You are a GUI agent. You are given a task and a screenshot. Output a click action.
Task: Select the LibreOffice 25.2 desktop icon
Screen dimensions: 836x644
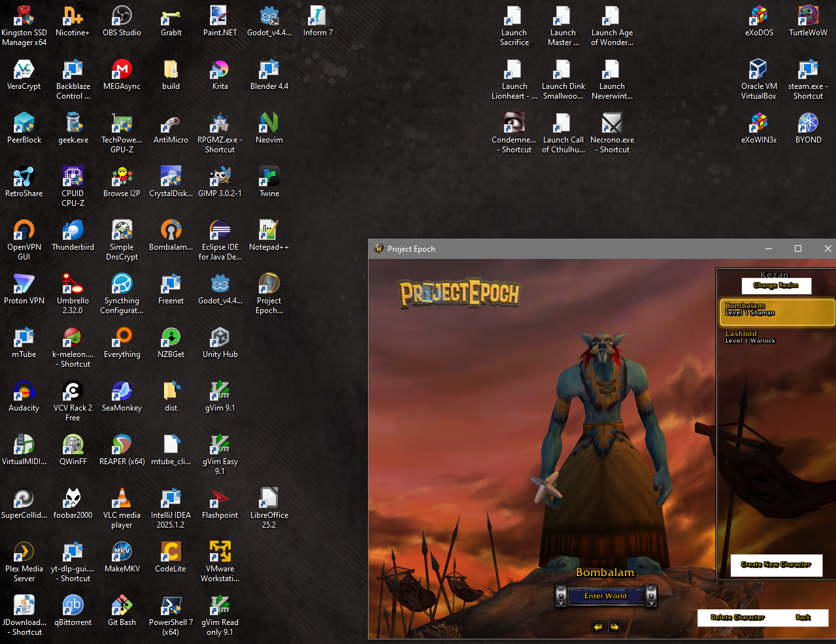(269, 509)
